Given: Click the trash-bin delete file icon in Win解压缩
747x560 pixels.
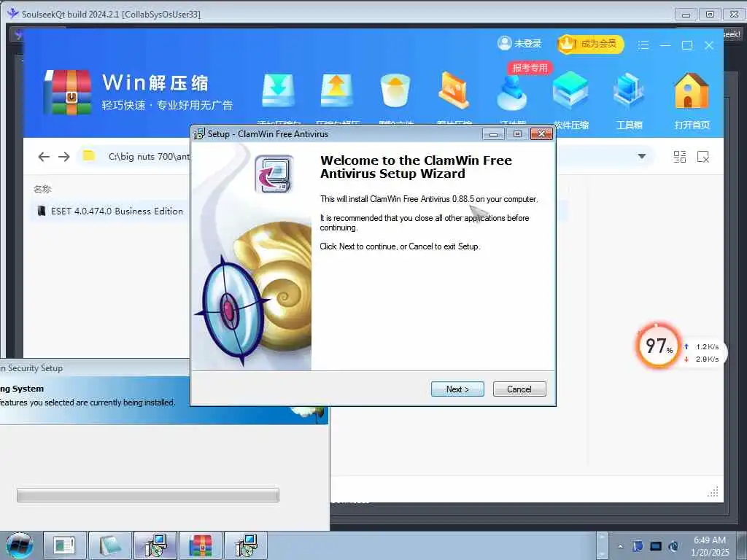Looking at the screenshot, I should pyautogui.click(x=395, y=90).
